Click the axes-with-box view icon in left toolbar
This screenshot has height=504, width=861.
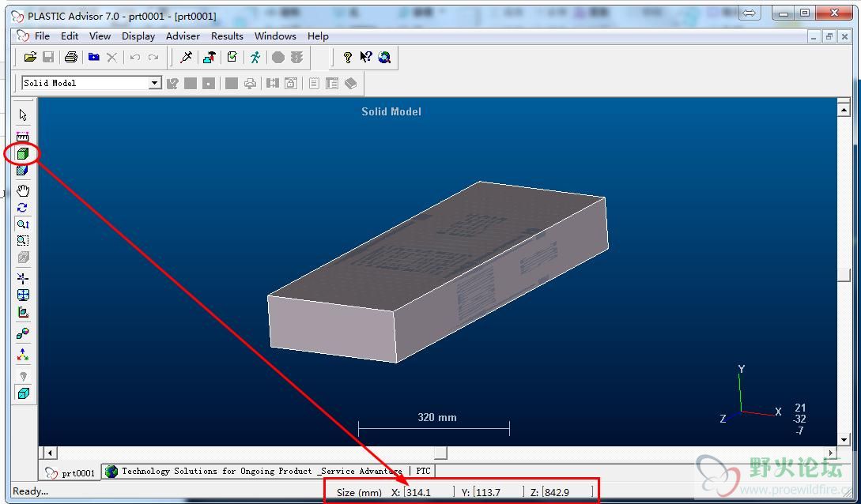[22, 313]
